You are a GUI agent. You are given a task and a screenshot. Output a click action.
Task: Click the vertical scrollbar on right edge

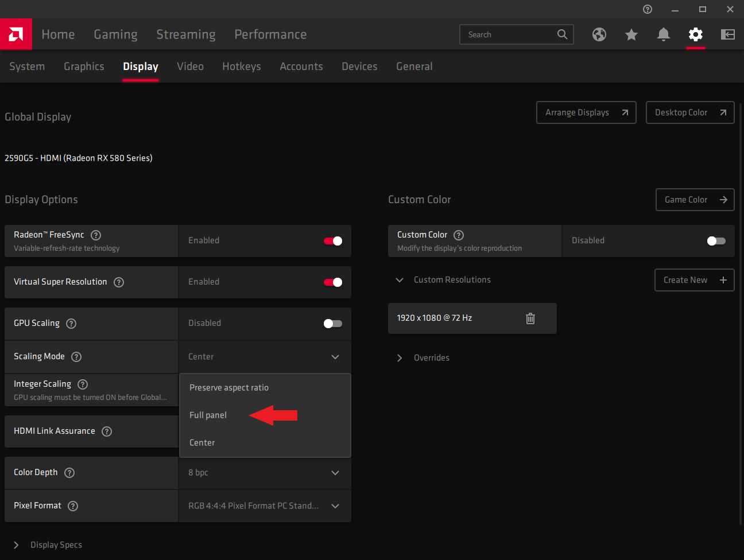(x=741, y=313)
